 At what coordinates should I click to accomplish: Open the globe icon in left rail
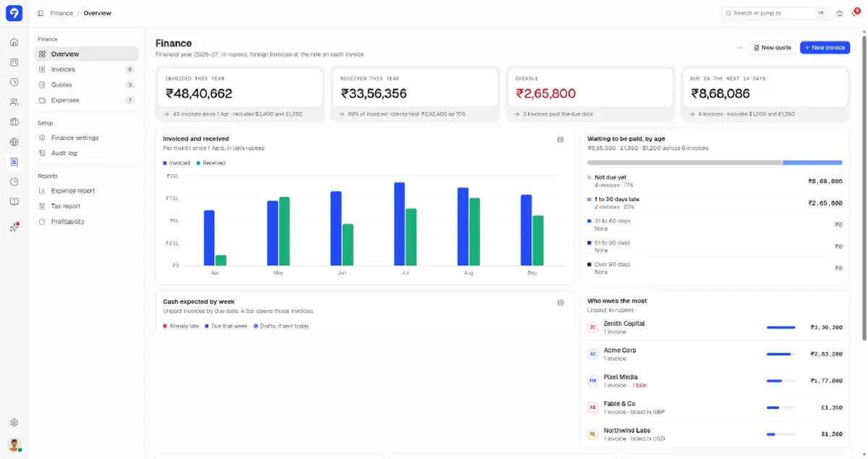(x=14, y=142)
